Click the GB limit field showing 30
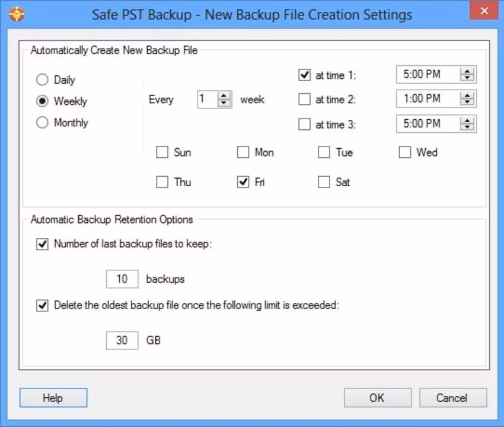 click(x=122, y=340)
